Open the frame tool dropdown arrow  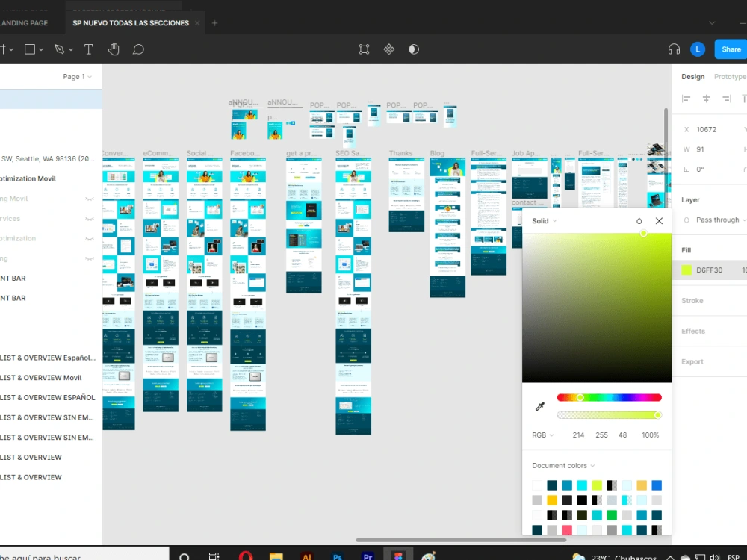pos(11,49)
